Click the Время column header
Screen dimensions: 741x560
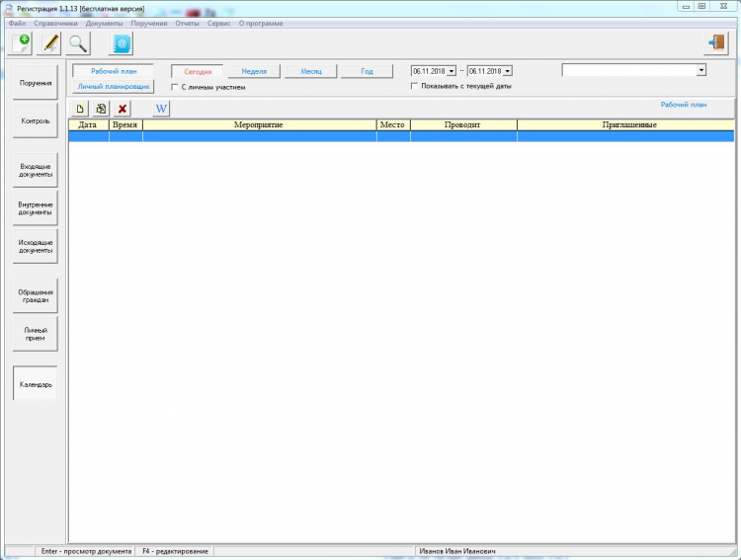tap(125, 124)
